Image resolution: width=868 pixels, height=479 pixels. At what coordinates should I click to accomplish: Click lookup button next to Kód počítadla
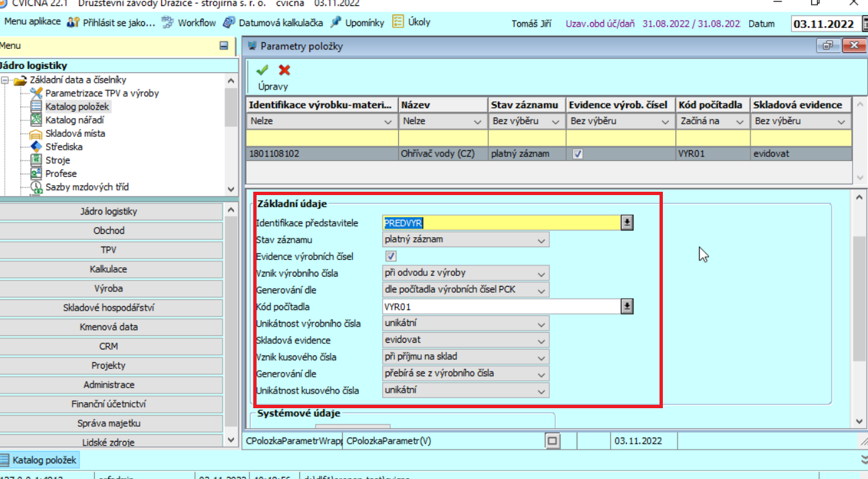coord(626,307)
